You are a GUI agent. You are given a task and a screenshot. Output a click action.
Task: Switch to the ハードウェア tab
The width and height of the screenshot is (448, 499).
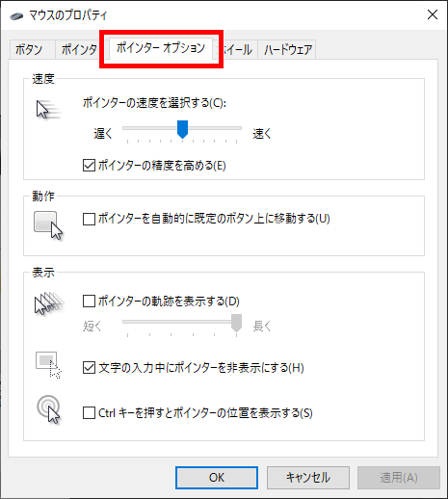pyautogui.click(x=288, y=50)
